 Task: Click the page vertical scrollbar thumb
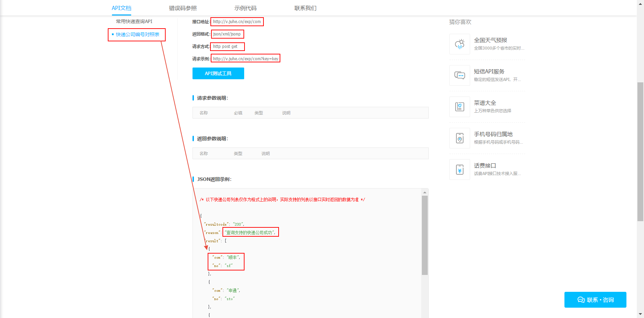click(x=640, y=152)
